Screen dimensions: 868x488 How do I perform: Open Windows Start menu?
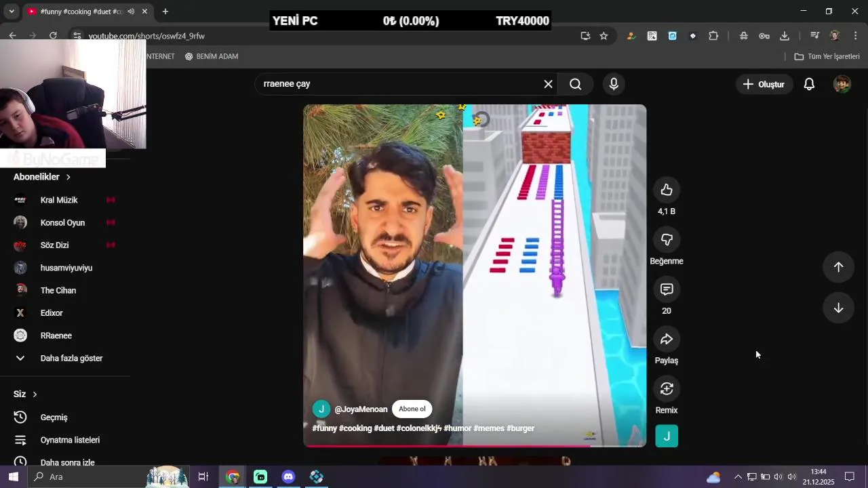point(13,476)
